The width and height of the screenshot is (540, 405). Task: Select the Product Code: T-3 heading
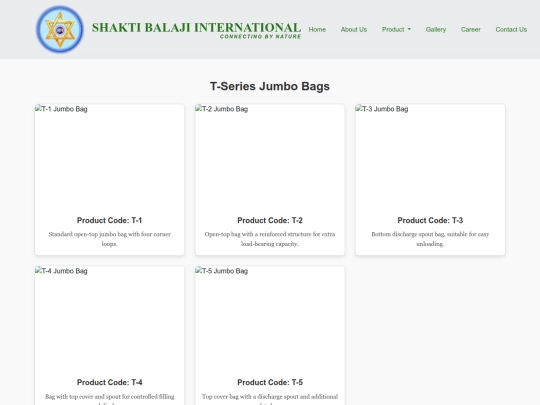pos(430,220)
